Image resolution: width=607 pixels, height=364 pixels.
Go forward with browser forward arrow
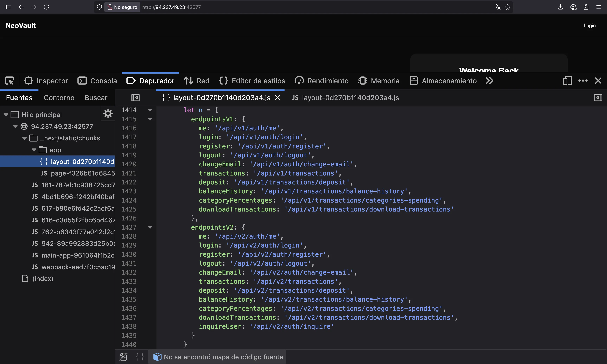pyautogui.click(x=34, y=7)
